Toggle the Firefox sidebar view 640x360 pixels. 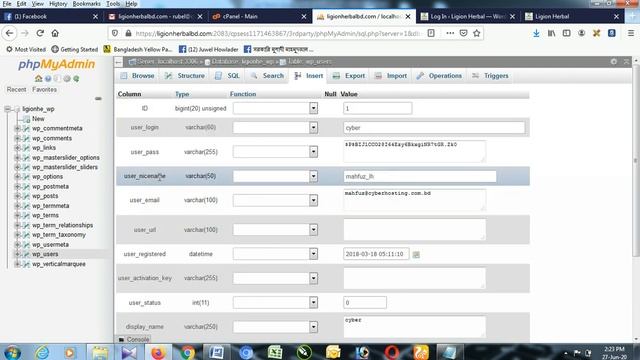click(566, 33)
